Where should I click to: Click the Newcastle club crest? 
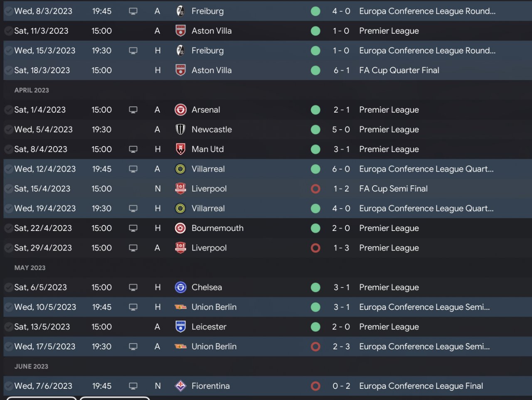point(180,130)
